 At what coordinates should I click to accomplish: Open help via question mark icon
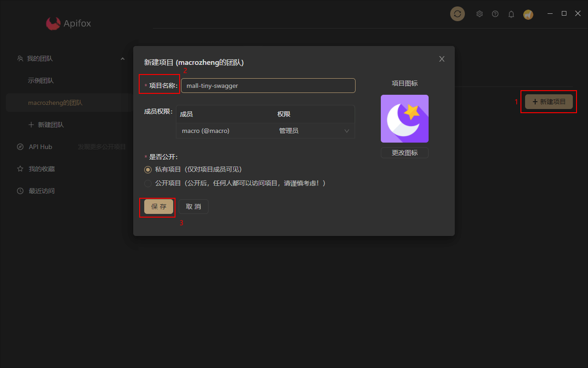pyautogui.click(x=495, y=14)
